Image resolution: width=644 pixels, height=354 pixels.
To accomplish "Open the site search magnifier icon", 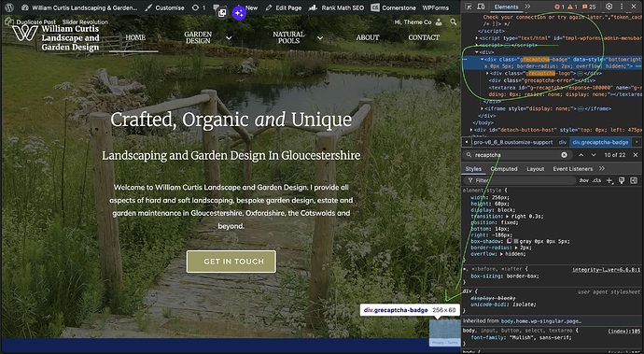I will 453,21.
